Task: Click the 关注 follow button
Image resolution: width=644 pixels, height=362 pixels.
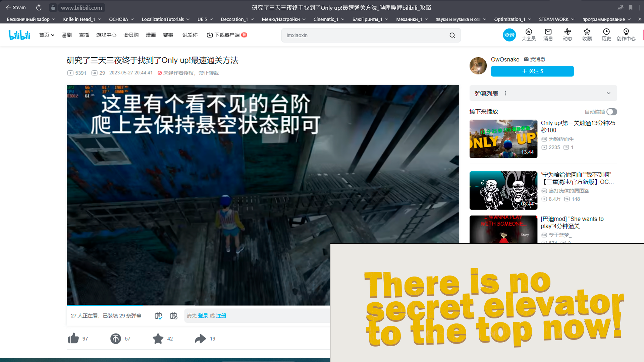Action: [532, 71]
